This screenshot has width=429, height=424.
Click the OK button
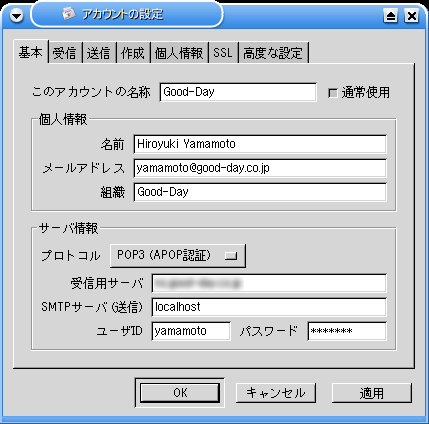[x=180, y=393]
